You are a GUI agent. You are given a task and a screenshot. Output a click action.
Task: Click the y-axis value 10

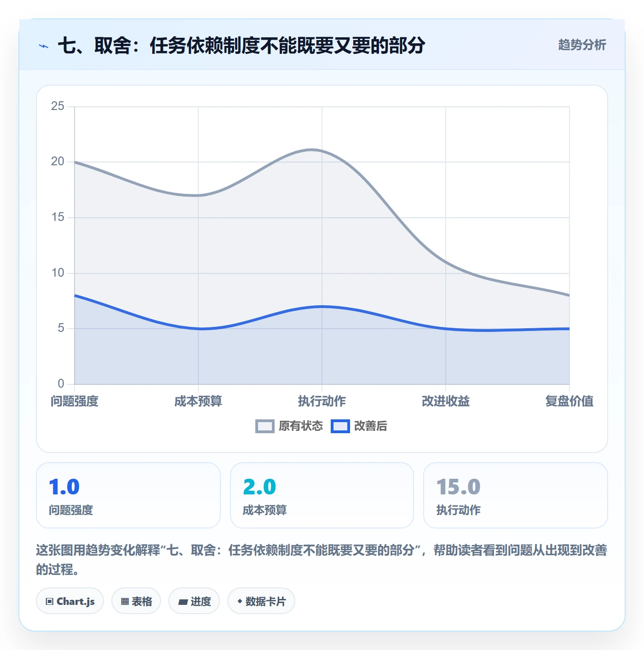pos(58,273)
